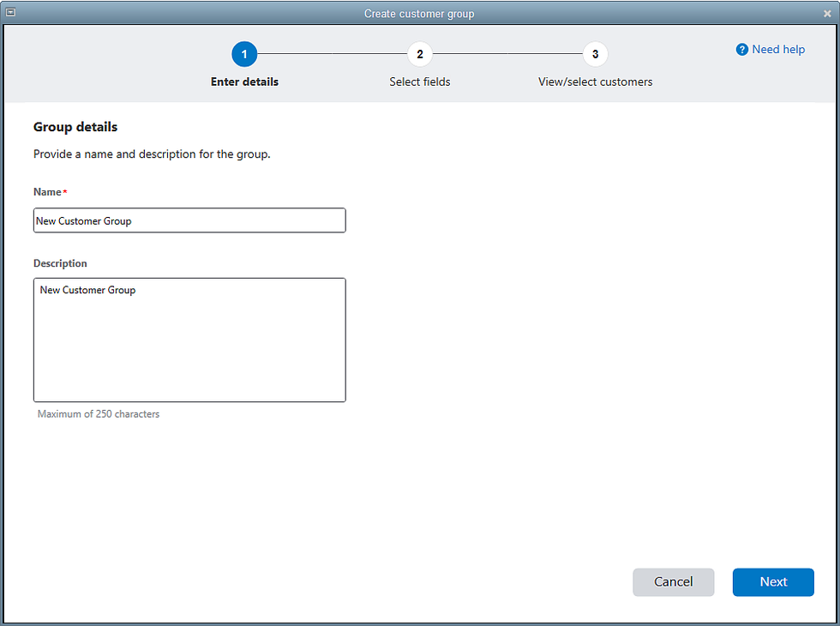Image resolution: width=840 pixels, height=626 pixels.
Task: Click the step 3 circle indicator
Action: coord(595,54)
